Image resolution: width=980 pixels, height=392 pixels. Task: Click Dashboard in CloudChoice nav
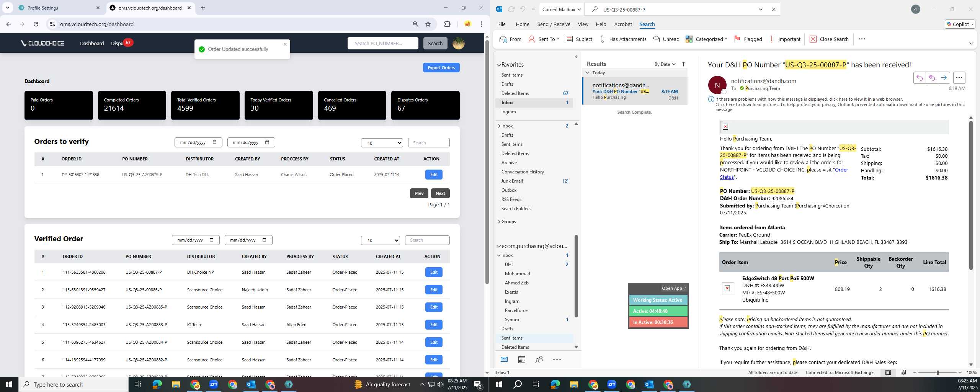pos(92,43)
